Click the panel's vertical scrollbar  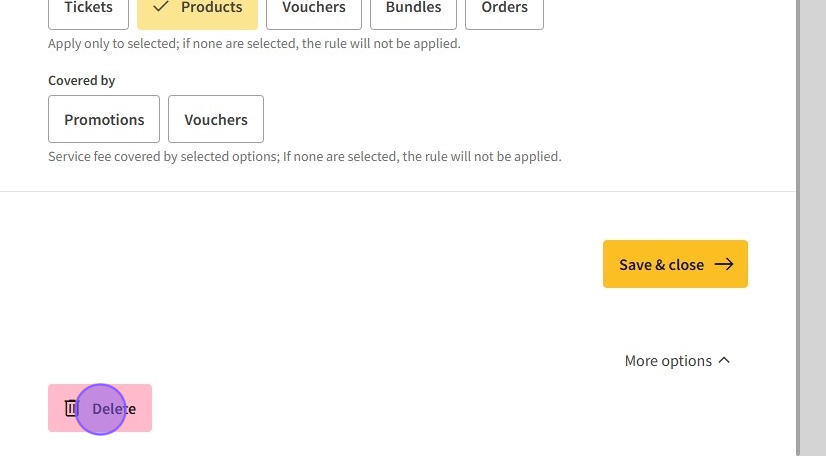pyautogui.click(x=797, y=200)
